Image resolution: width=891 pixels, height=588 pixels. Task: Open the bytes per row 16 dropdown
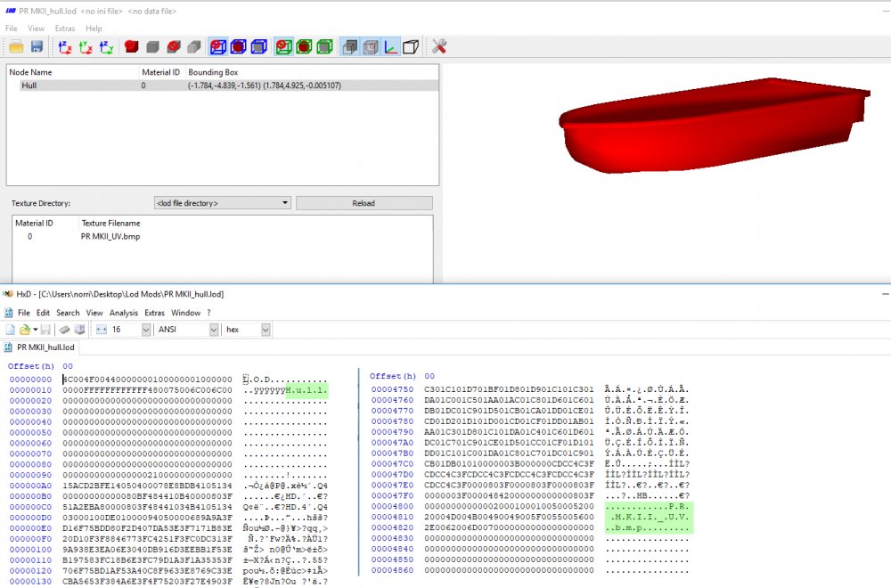pos(146,330)
